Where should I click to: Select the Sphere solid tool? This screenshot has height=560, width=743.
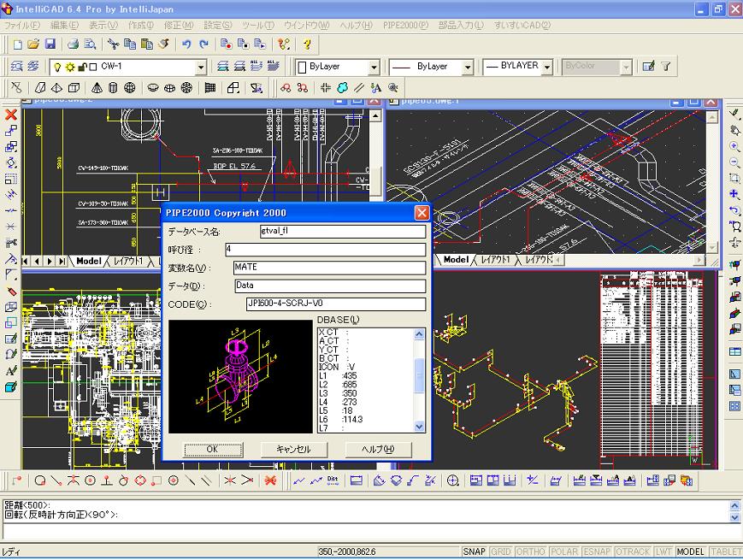(x=129, y=88)
